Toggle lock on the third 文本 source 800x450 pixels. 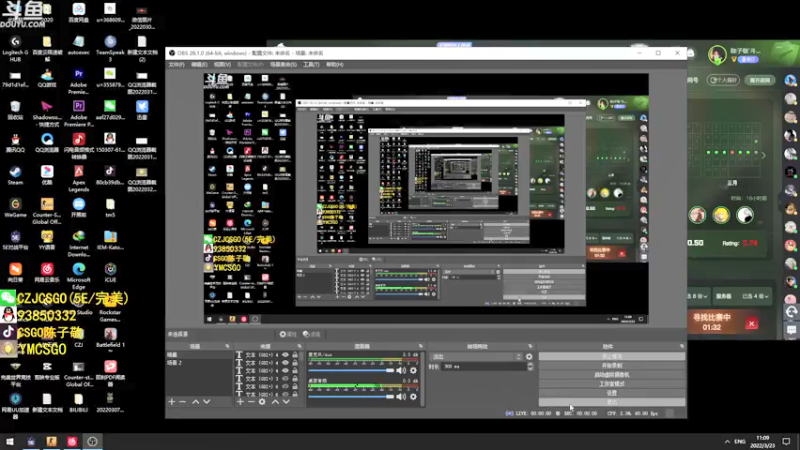(295, 371)
